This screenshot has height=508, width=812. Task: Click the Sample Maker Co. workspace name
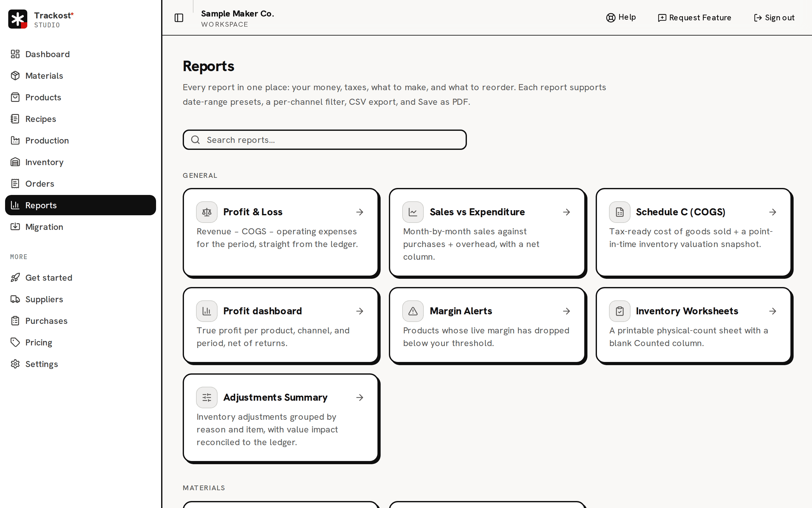[238, 14]
